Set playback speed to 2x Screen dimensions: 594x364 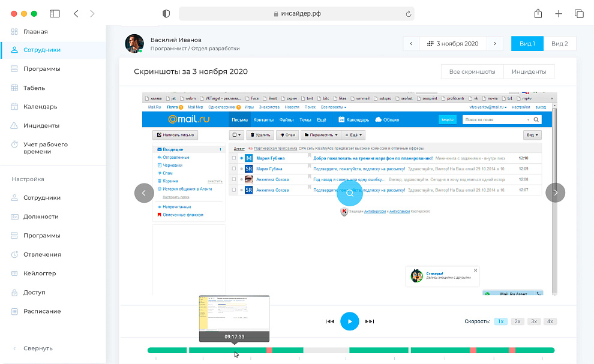(517, 321)
